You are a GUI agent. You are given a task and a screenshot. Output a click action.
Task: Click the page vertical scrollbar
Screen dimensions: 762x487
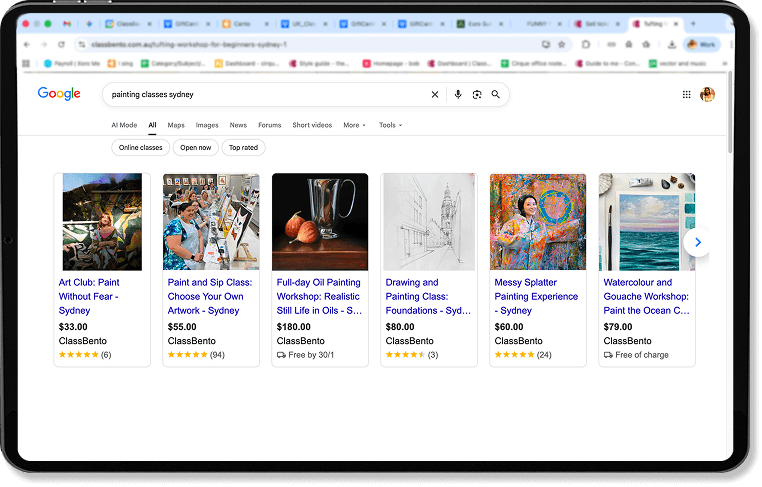(x=729, y=113)
